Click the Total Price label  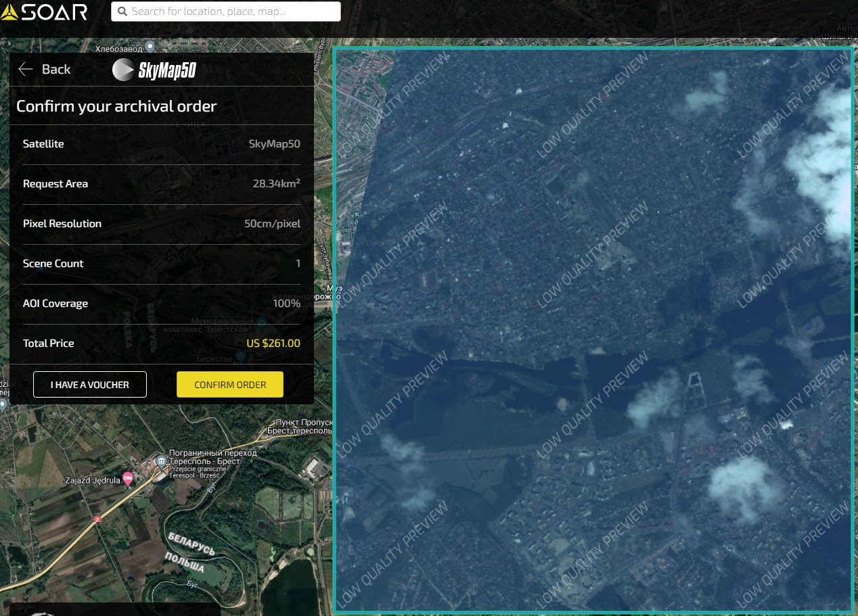click(x=49, y=343)
